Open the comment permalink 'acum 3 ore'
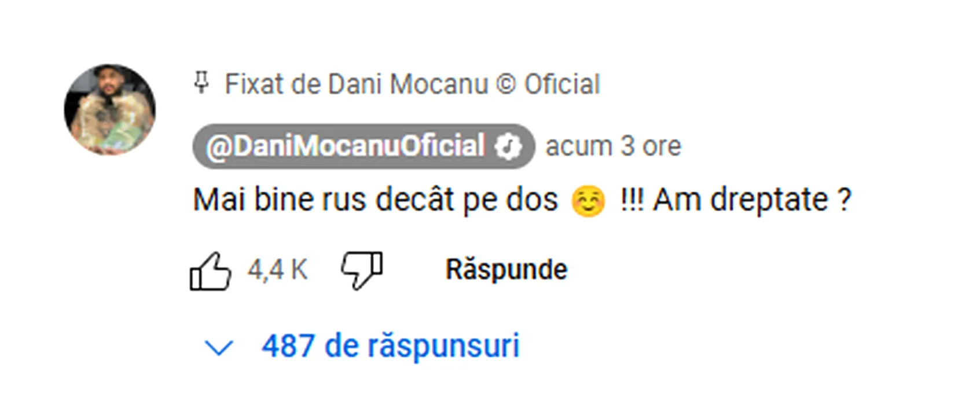Screen dimensions: 980x405 pos(614,146)
